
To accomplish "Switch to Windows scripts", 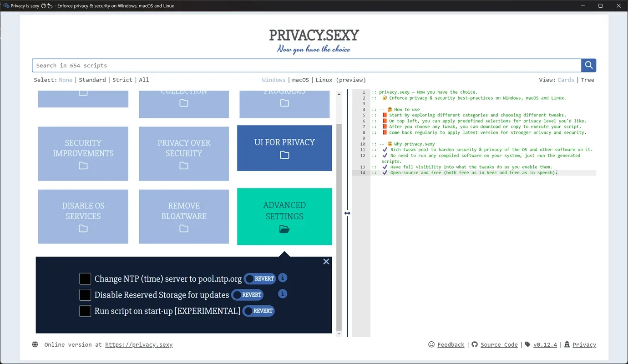I will tap(273, 80).
